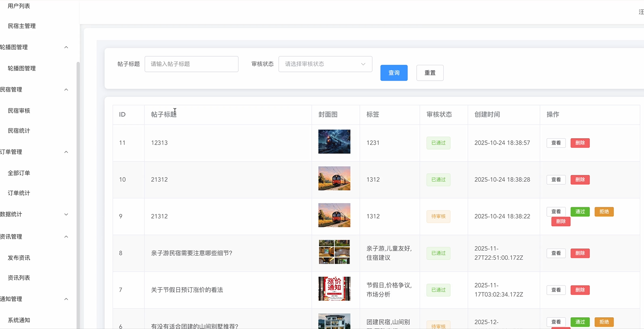
Task: Open the 审核状态 dropdown selector
Action: click(x=325, y=64)
